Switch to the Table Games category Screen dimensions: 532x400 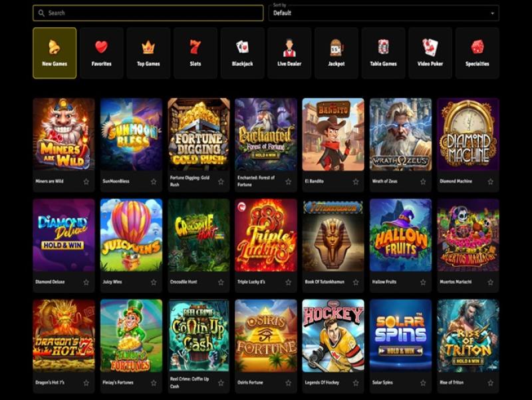383,53
